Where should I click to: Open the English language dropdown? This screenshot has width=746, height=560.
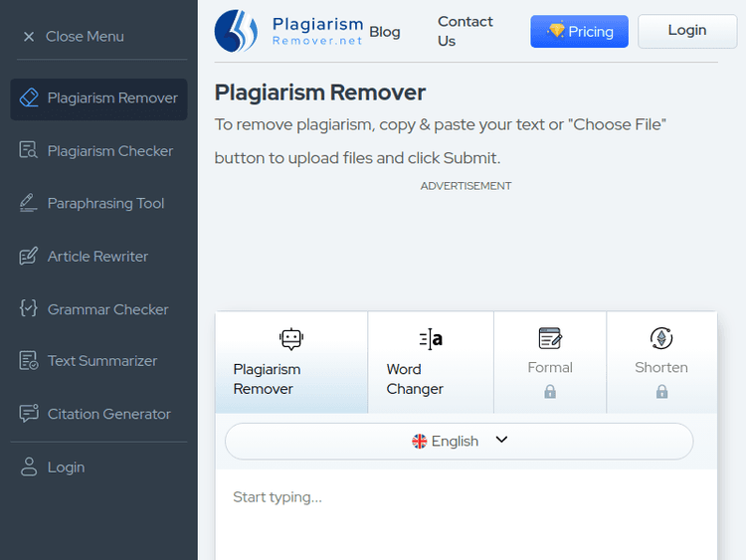tap(459, 441)
